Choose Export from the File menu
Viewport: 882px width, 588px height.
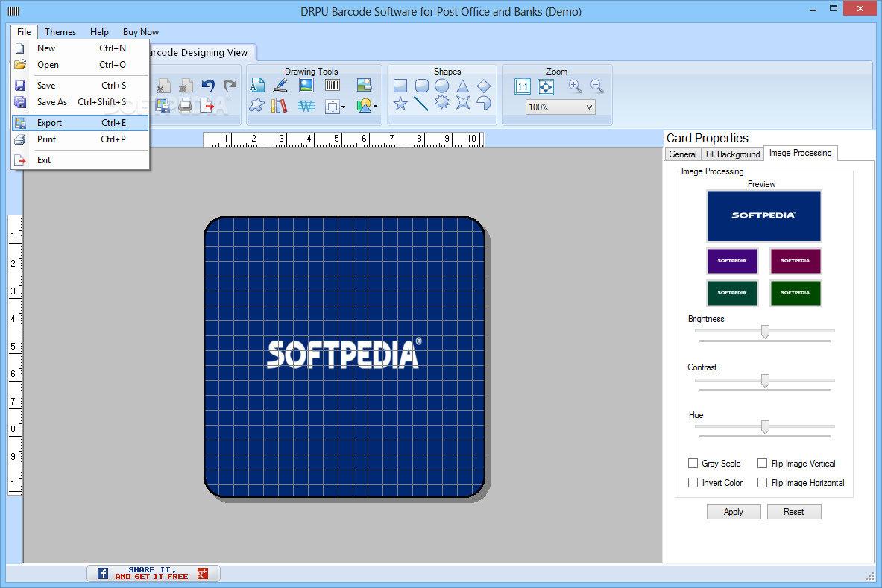[80, 122]
